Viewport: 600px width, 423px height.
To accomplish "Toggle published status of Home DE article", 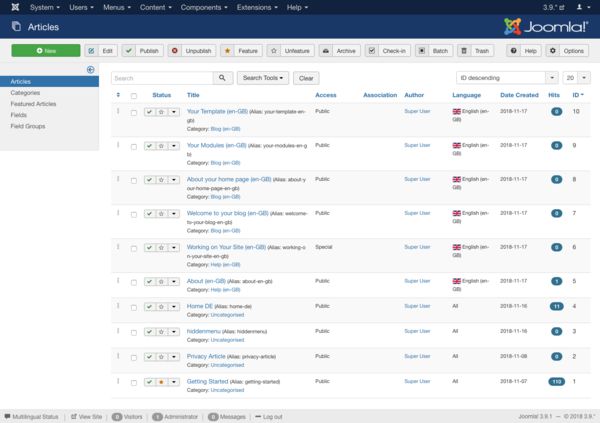I will [x=150, y=307].
